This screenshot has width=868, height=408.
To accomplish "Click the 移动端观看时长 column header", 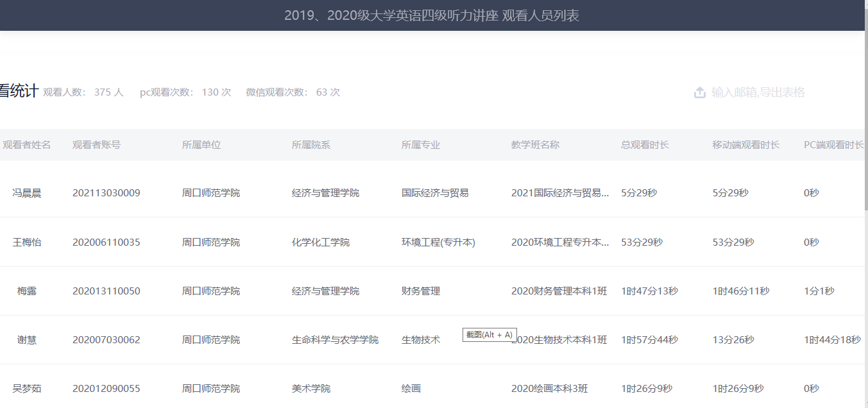I will click(x=745, y=145).
